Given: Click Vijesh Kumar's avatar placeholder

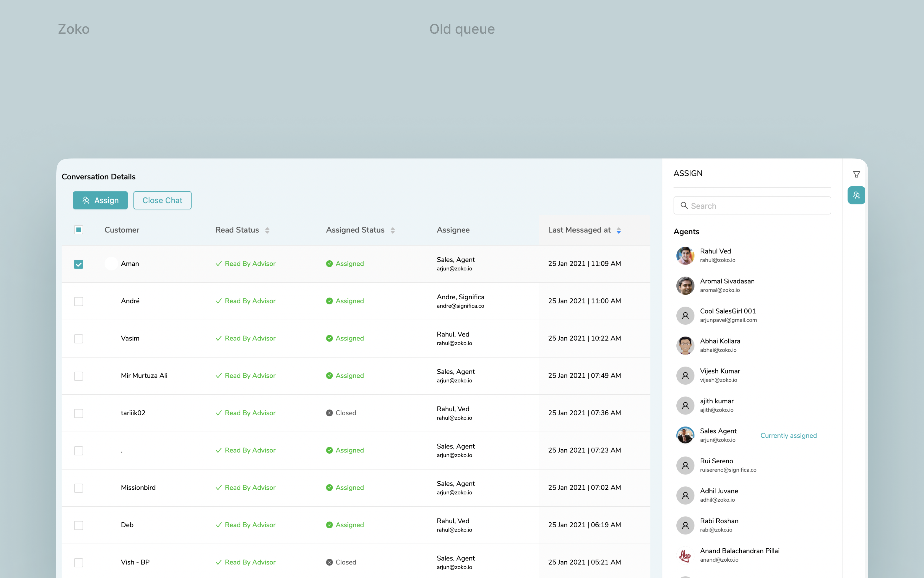Looking at the screenshot, I should coord(685,375).
